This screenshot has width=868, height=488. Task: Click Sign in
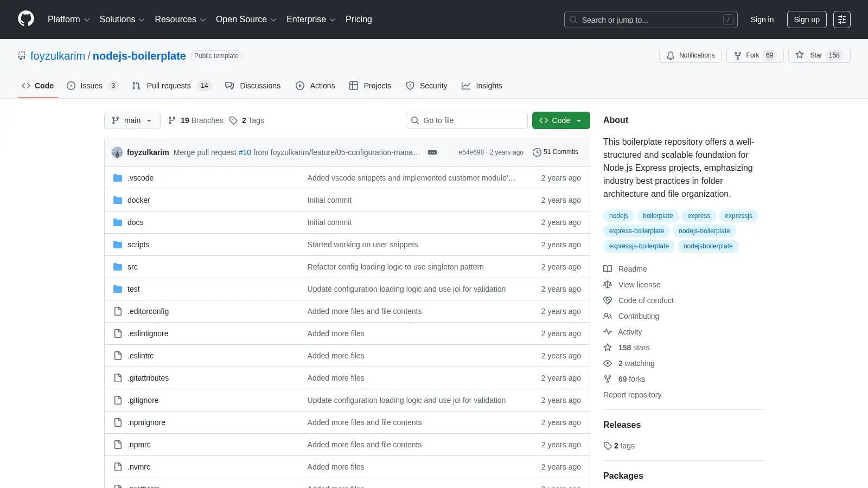pos(762,20)
